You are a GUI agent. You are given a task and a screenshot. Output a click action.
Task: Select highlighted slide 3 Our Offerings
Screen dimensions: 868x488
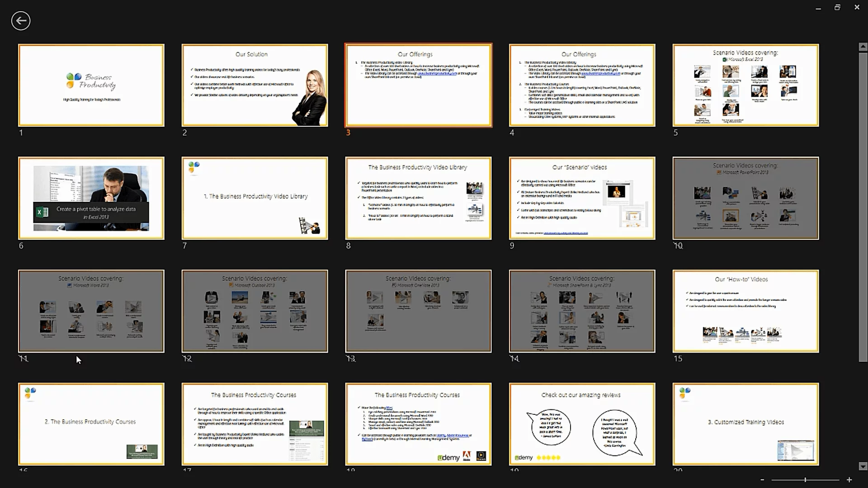pyautogui.click(x=418, y=85)
